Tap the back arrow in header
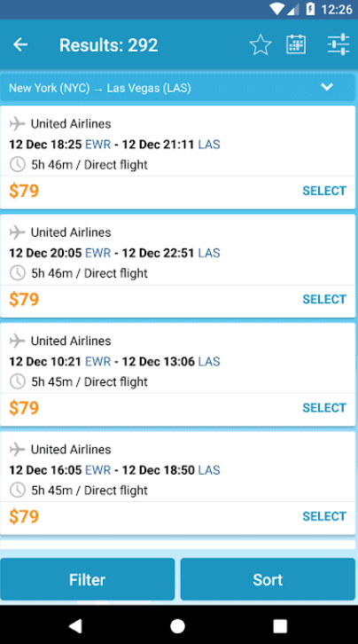The width and height of the screenshot is (358, 644). tap(20, 44)
